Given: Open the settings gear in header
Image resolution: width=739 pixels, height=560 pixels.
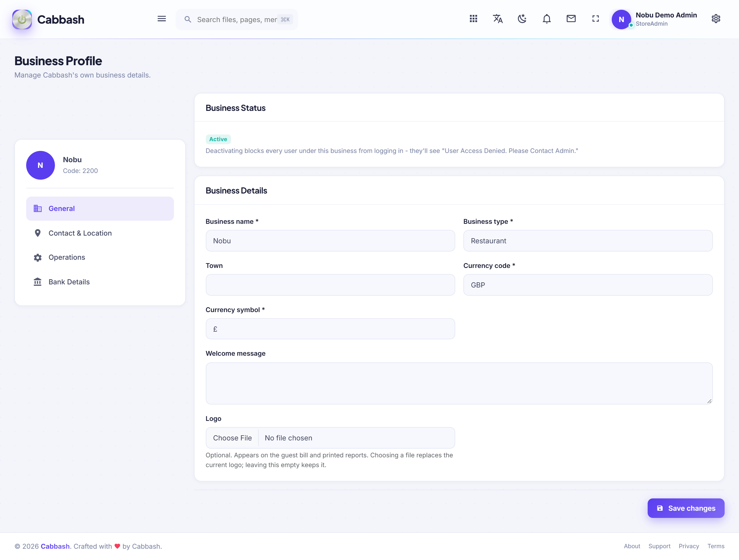Looking at the screenshot, I should [716, 19].
